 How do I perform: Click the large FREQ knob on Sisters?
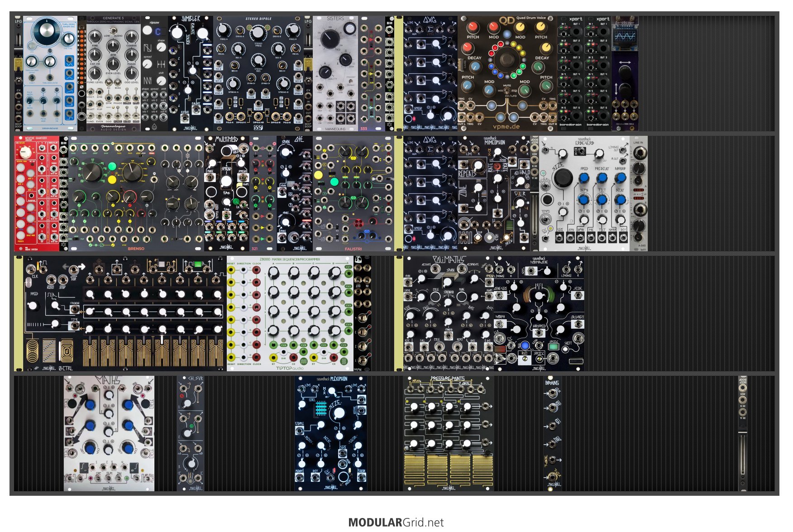pyautogui.click(x=330, y=38)
